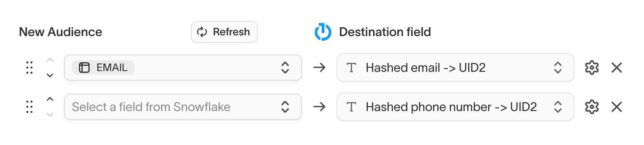Click the Refresh button
This screenshot has width=644, height=145.
tap(224, 32)
